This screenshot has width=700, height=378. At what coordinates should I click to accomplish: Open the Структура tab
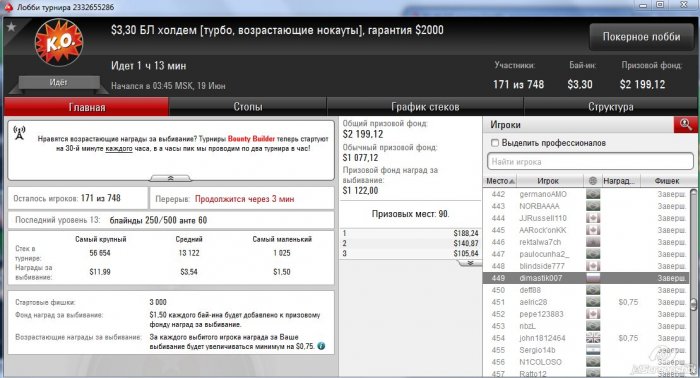pyautogui.click(x=610, y=107)
